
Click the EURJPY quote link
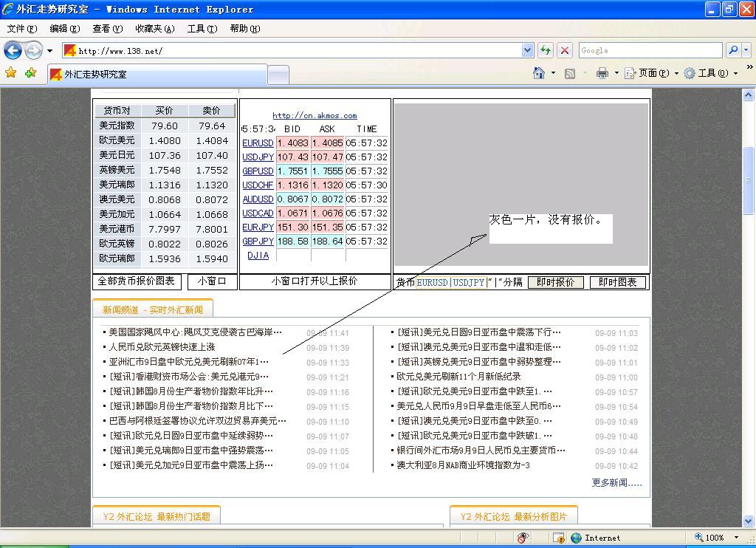tap(258, 227)
